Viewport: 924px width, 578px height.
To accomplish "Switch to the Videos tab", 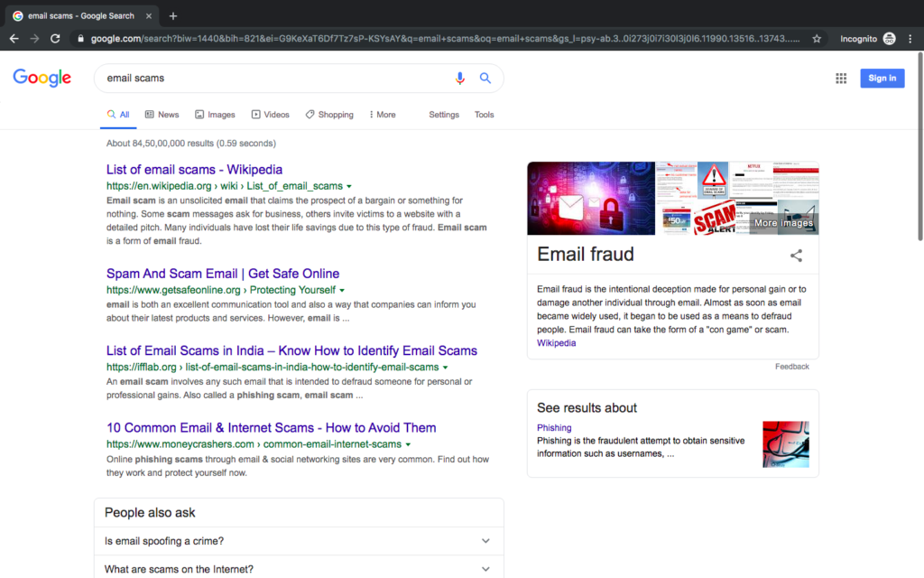I will pyautogui.click(x=271, y=115).
